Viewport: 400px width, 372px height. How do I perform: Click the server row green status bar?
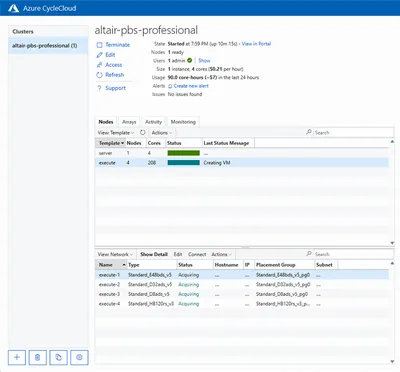(184, 153)
